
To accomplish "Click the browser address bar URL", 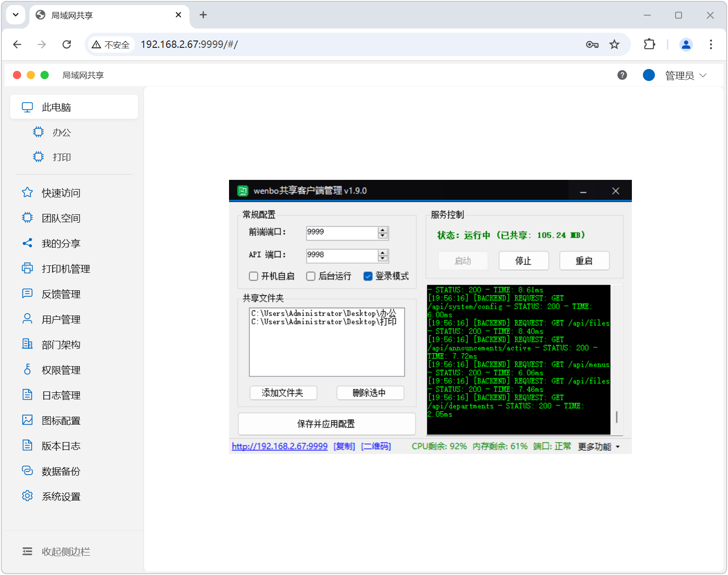I will [189, 44].
